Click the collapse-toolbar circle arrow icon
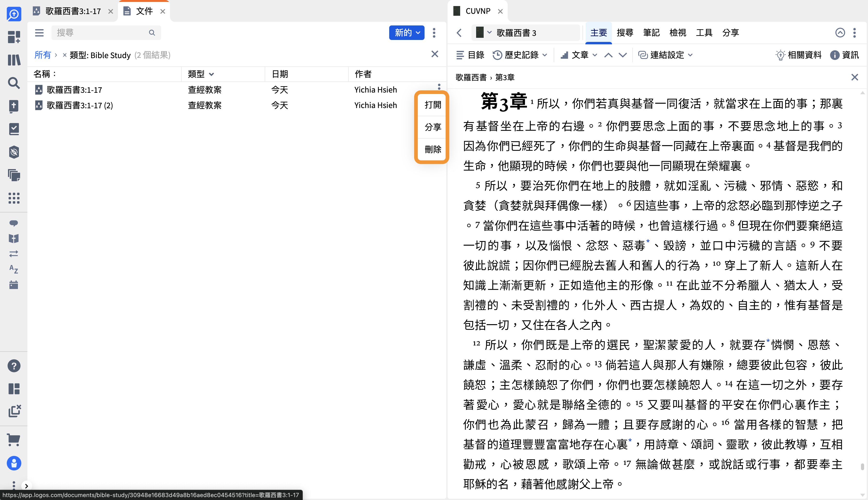The image size is (868, 500). pos(840,33)
